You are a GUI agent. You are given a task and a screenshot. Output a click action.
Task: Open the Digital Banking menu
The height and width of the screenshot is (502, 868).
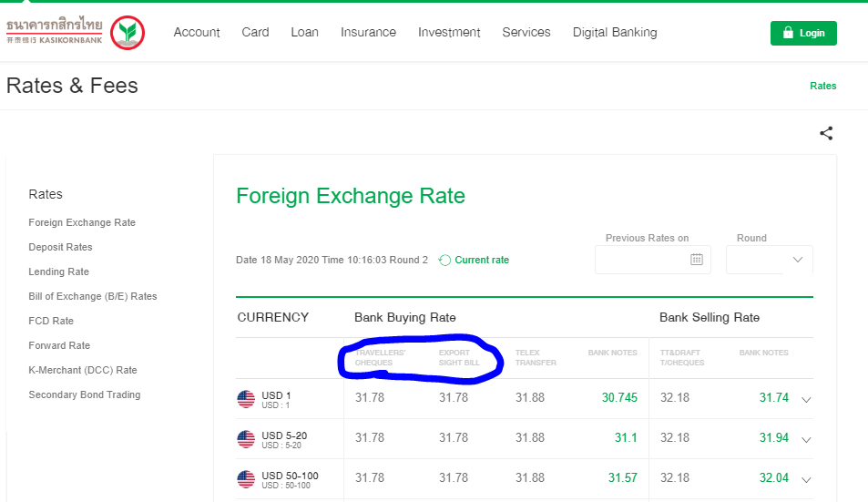614,32
